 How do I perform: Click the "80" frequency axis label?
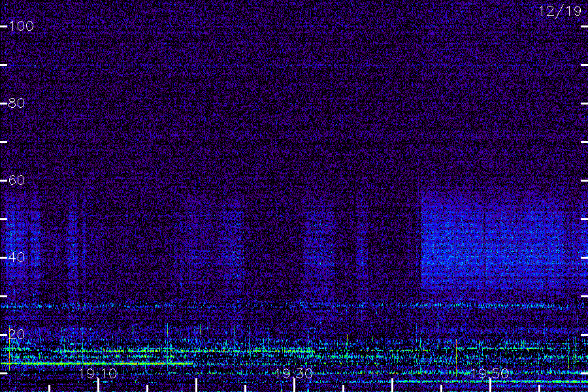pyautogui.click(x=16, y=103)
